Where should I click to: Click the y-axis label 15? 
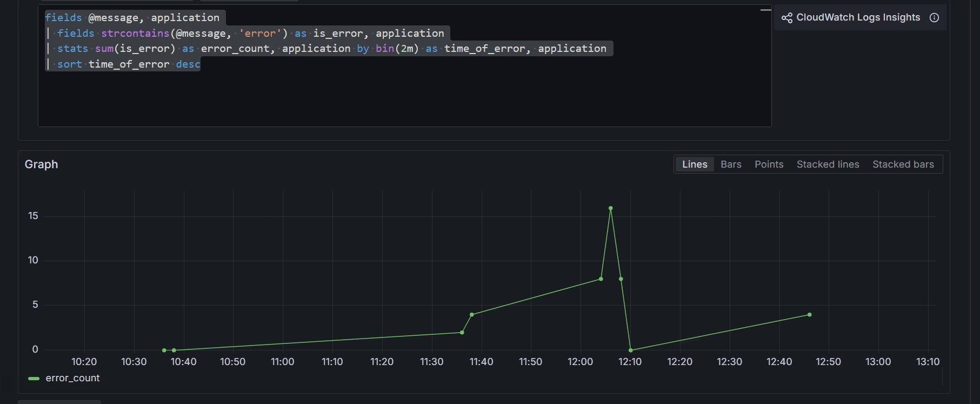point(33,216)
